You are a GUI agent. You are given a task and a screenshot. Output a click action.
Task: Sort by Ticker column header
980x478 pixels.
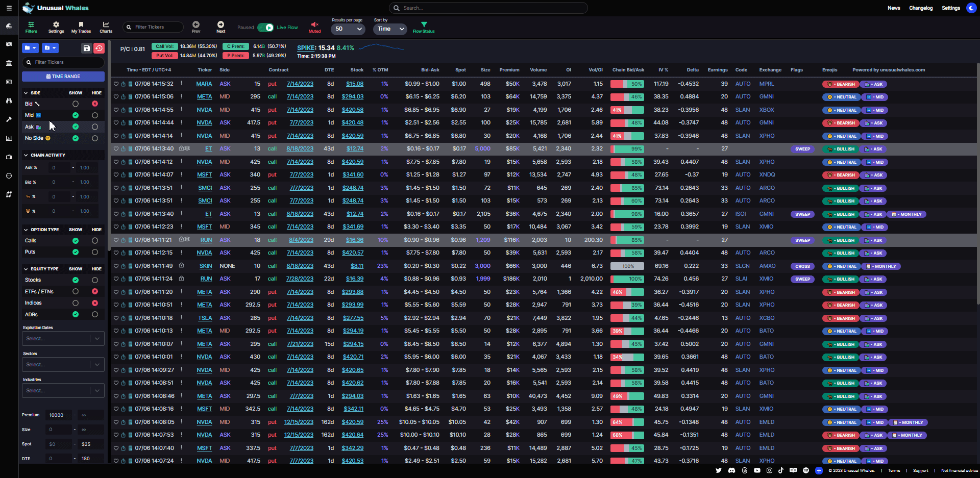(205, 70)
